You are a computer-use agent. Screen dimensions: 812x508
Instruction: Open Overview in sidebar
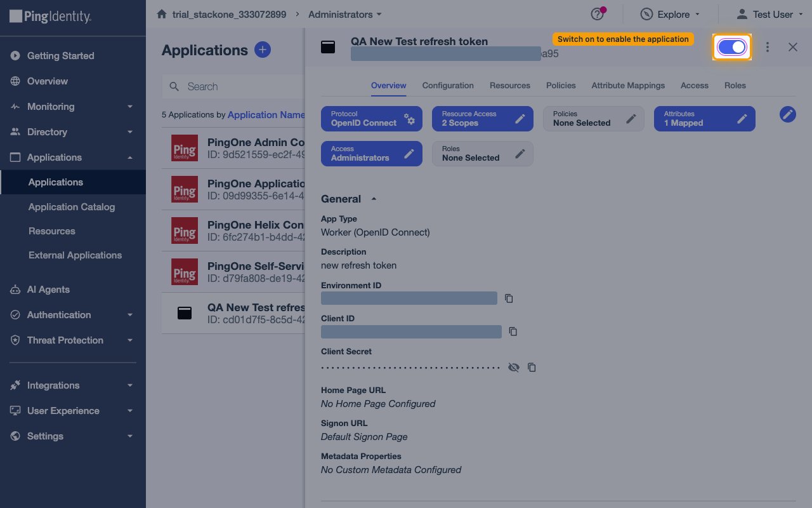(73, 81)
